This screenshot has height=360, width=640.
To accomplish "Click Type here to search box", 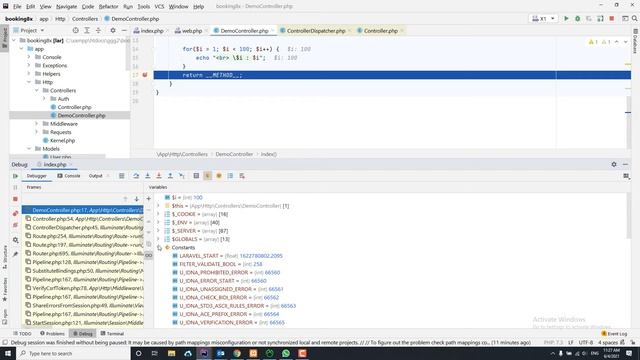I will [73, 353].
